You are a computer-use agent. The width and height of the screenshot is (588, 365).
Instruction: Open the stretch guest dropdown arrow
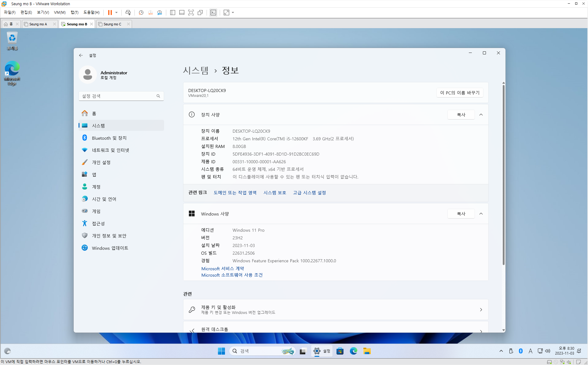[233, 13]
